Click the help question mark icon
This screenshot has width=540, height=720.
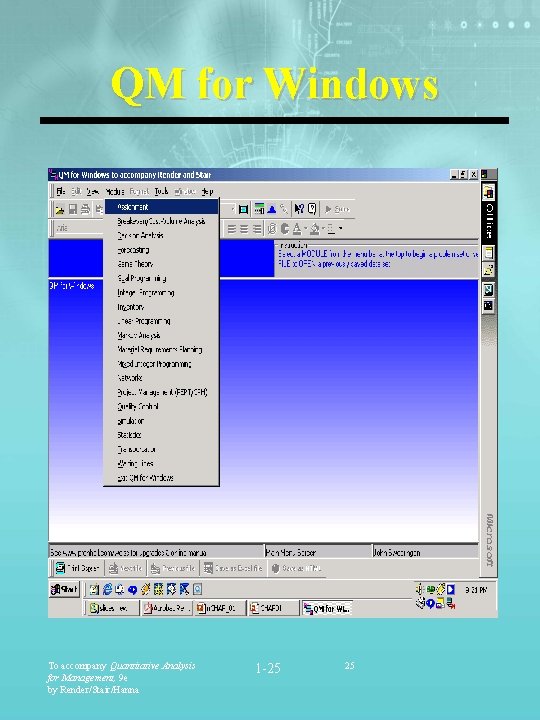pyautogui.click(x=312, y=209)
